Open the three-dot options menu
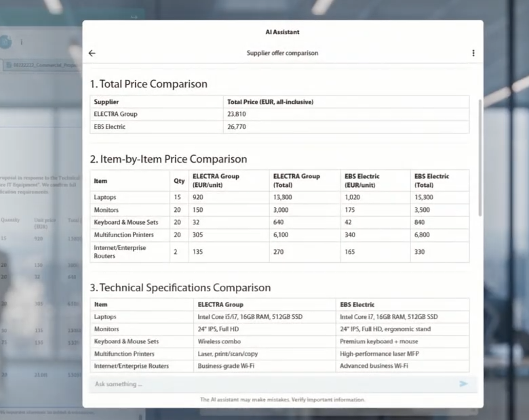 [x=473, y=53]
